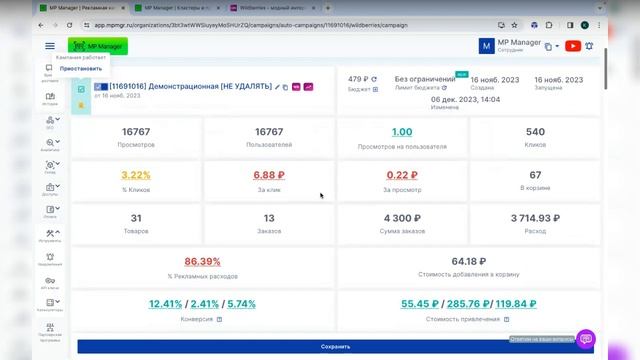Click the purple WB marketplace icon

click(296, 87)
